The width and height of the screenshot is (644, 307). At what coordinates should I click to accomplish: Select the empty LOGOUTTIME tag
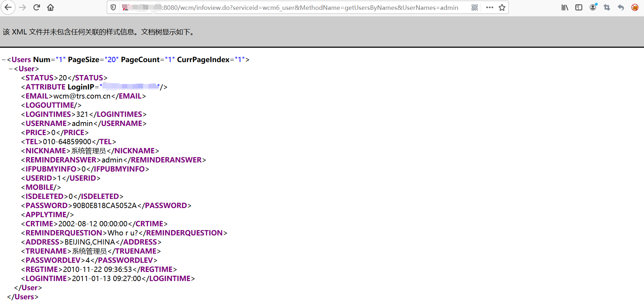pos(51,105)
